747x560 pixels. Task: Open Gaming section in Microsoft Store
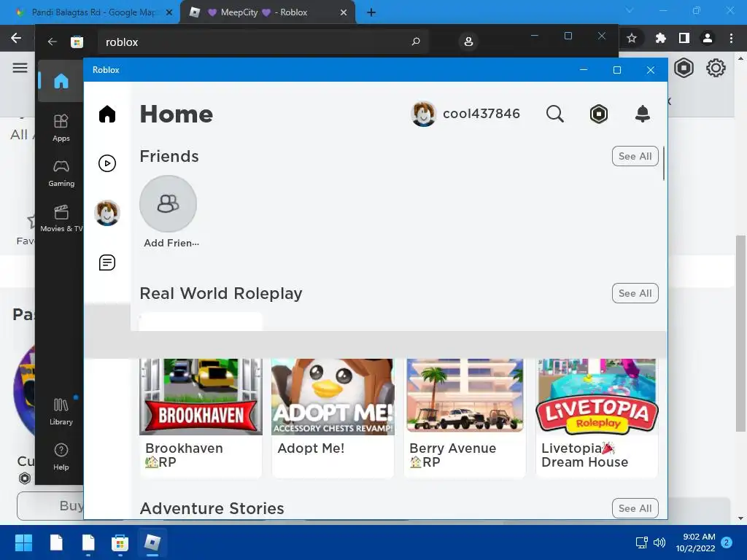pos(61,174)
